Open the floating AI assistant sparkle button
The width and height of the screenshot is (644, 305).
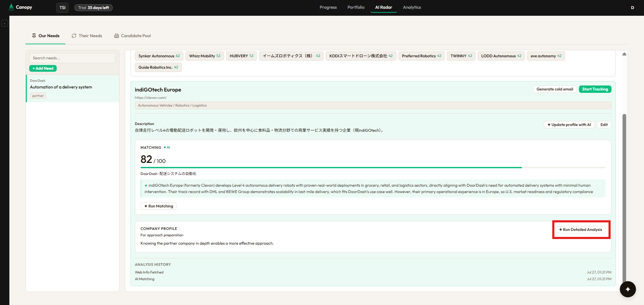(x=628, y=289)
